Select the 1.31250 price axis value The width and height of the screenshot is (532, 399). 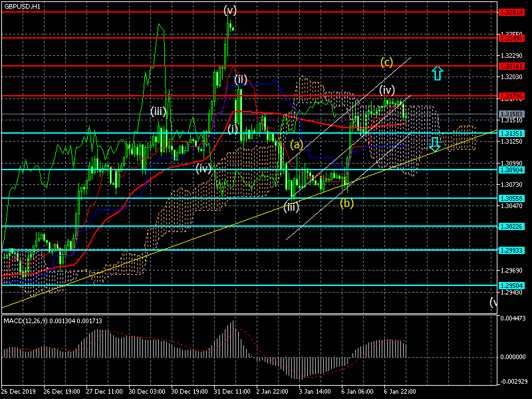511,141
